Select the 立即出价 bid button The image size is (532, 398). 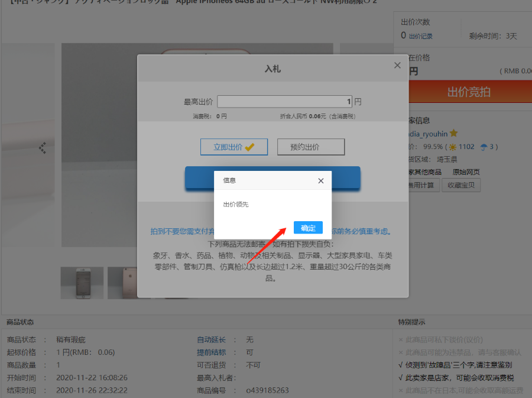(x=234, y=147)
